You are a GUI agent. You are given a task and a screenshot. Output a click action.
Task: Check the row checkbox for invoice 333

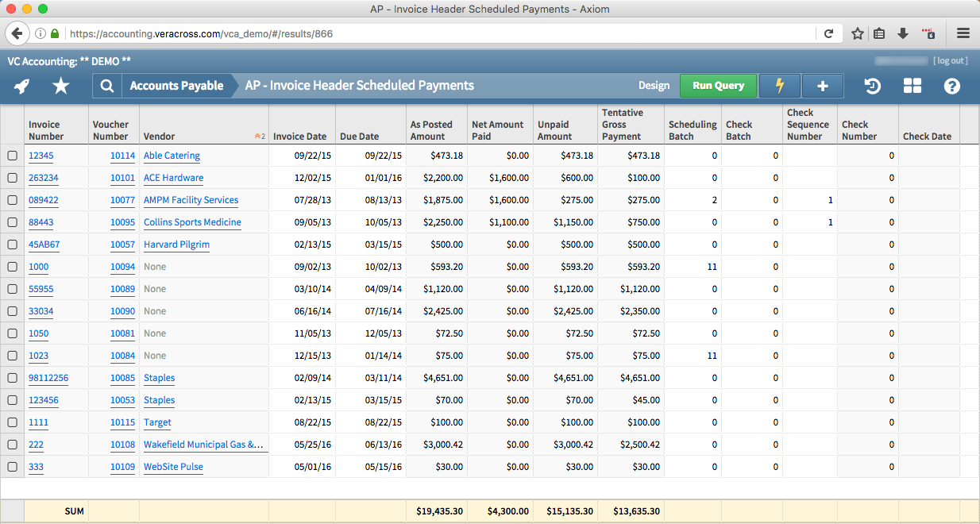tap(12, 467)
